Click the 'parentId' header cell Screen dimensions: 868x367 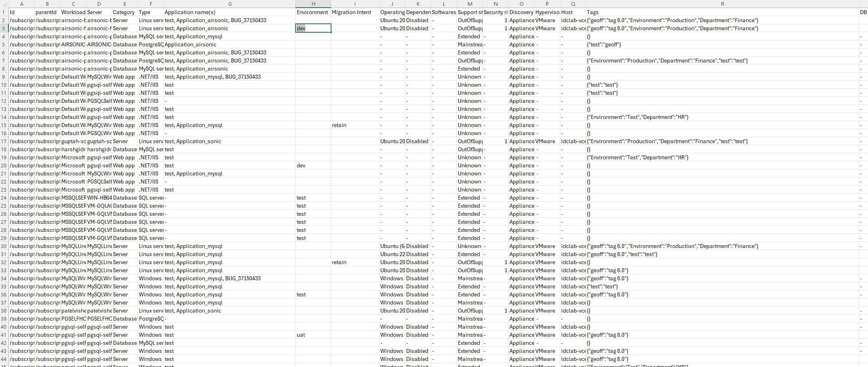[x=48, y=12]
